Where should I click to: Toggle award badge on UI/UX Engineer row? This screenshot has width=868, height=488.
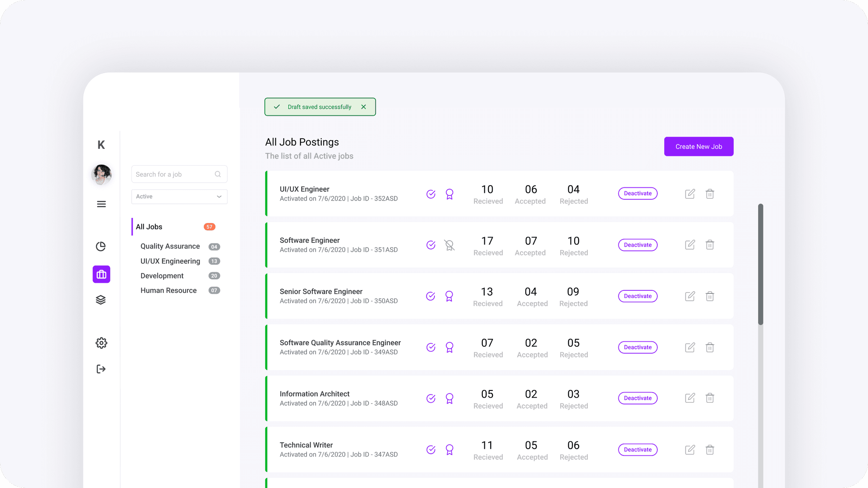click(450, 194)
